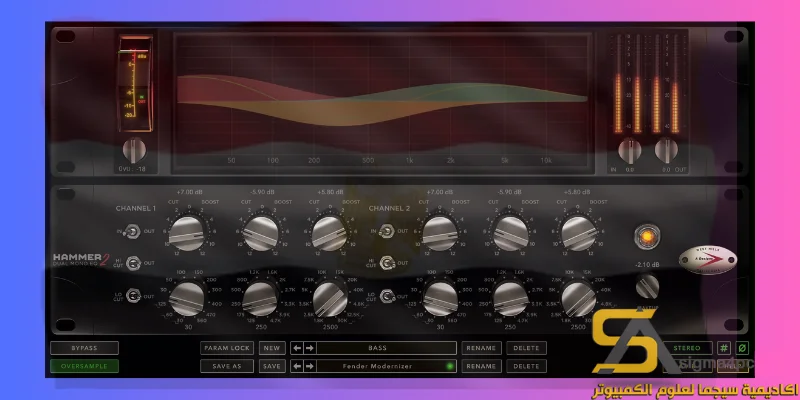Click the master knob below -2.10 dB
Image resolution: width=800 pixels, height=400 pixels.
tap(647, 286)
